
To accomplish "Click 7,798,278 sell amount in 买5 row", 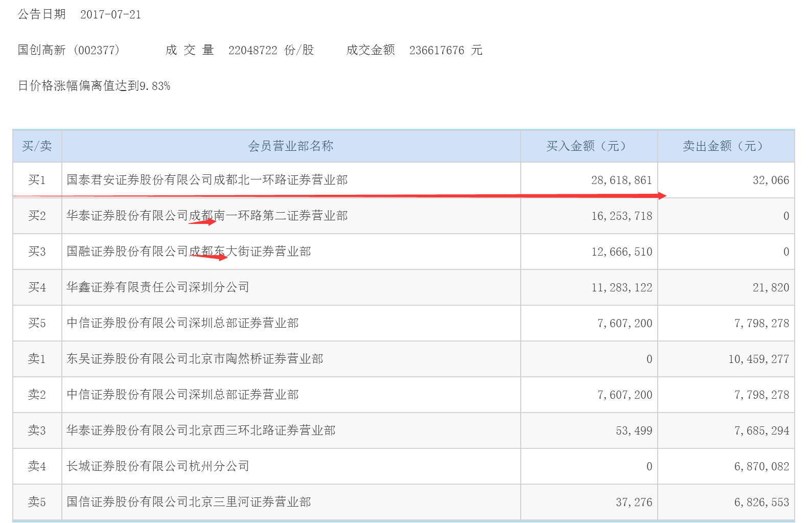I will [x=762, y=323].
